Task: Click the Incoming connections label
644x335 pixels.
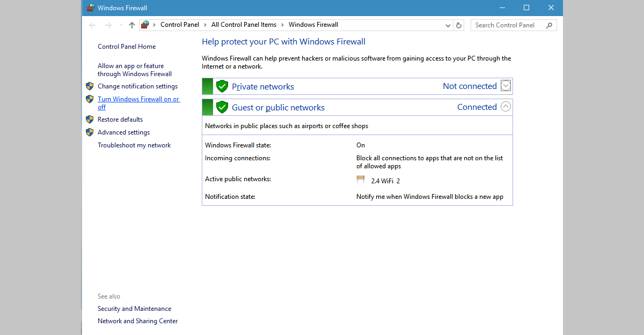Action: [238, 158]
